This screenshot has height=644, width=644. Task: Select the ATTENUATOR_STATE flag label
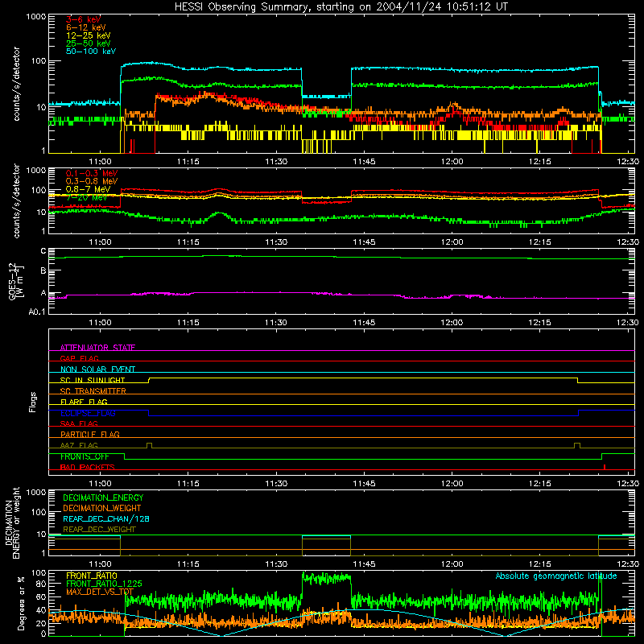[97, 348]
